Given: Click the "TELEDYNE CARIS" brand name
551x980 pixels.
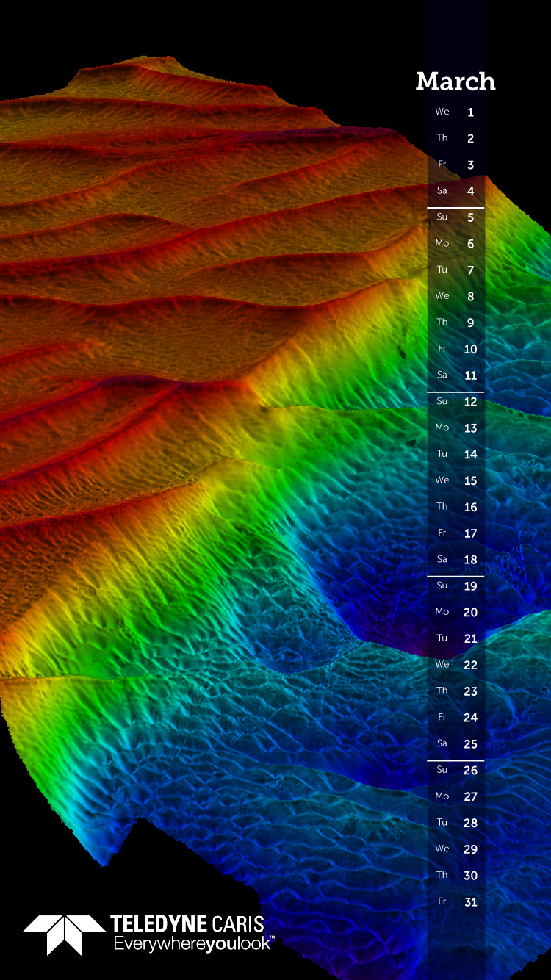Looking at the screenshot, I should 187,924.
